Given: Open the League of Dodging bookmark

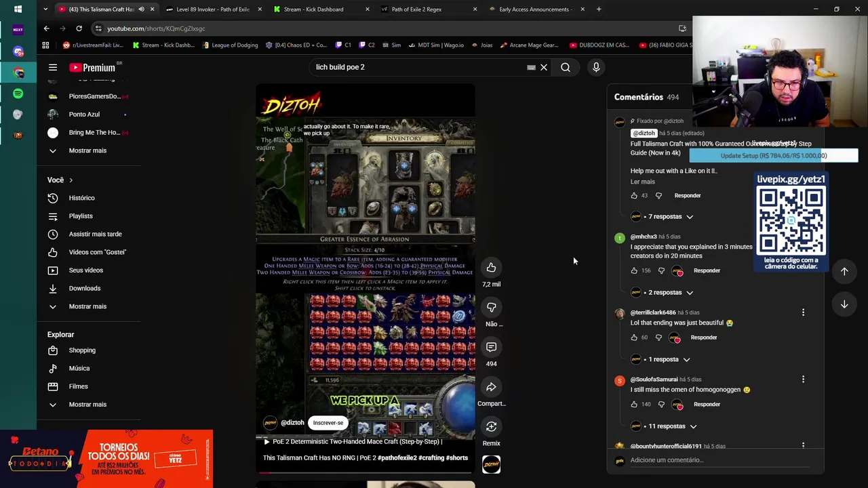Looking at the screenshot, I should point(229,45).
